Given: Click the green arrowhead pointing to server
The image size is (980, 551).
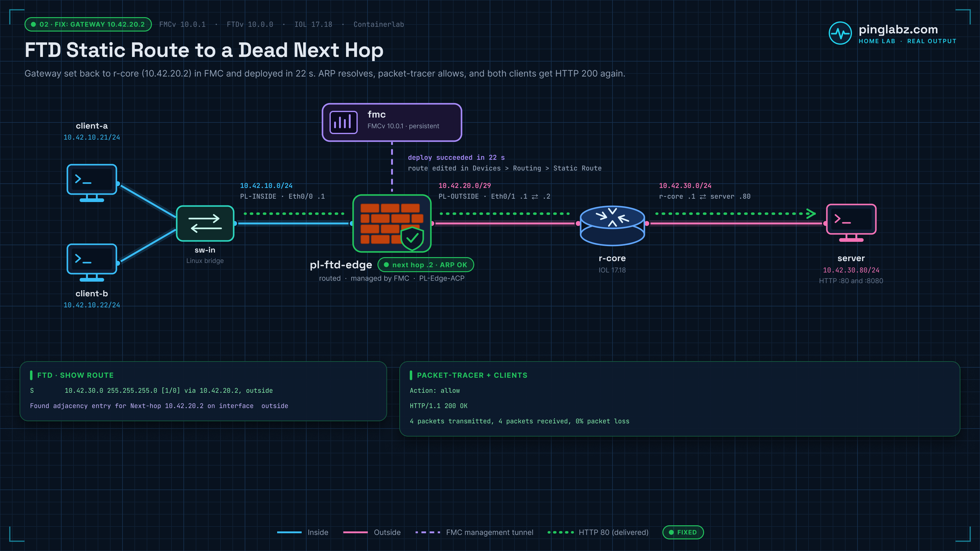Looking at the screenshot, I should pyautogui.click(x=811, y=214).
